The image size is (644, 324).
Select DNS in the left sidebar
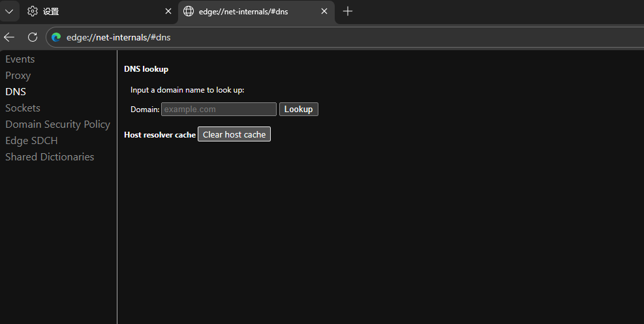(x=16, y=92)
